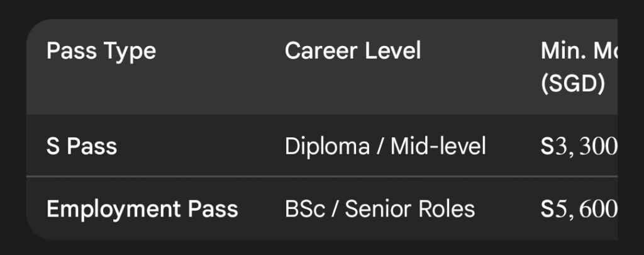Click the divider line between the two pass rows

click(x=314, y=177)
